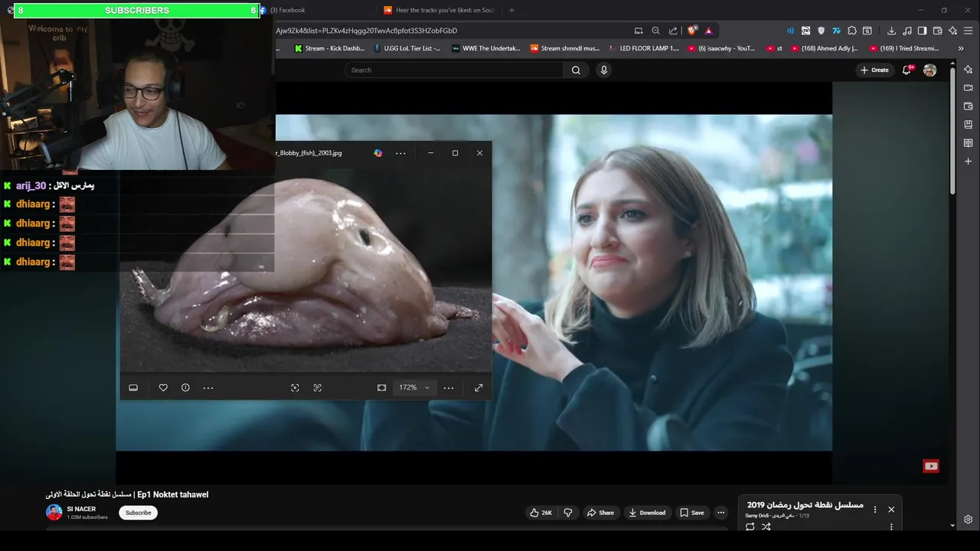Click the YouTube search magnifier button
The height and width of the screenshot is (551, 980).
coord(576,70)
